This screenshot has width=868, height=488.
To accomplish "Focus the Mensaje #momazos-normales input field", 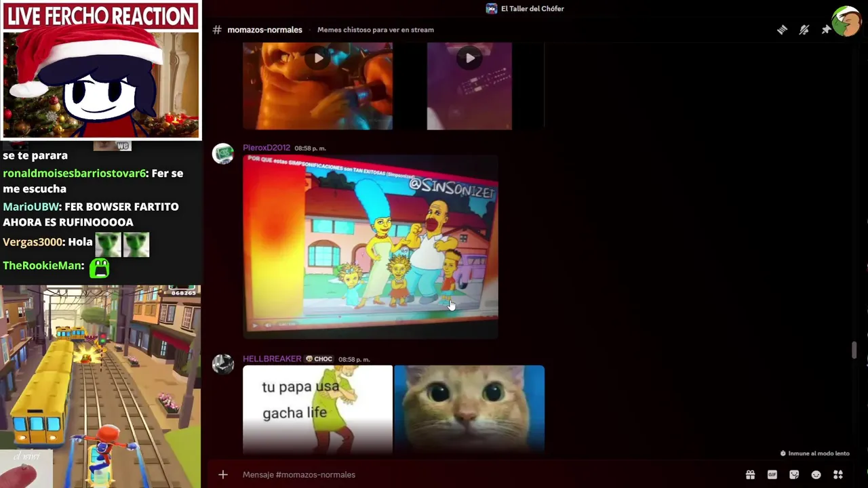I will point(488,474).
